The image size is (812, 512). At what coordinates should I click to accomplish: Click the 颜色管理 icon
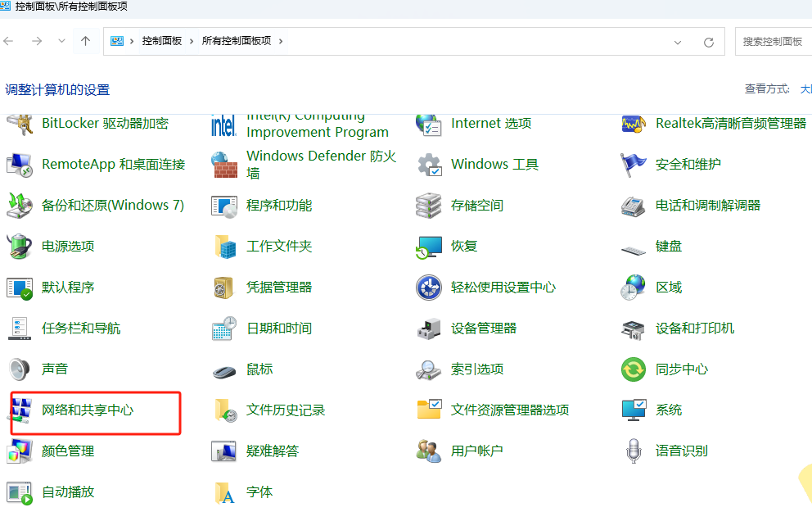pos(20,451)
